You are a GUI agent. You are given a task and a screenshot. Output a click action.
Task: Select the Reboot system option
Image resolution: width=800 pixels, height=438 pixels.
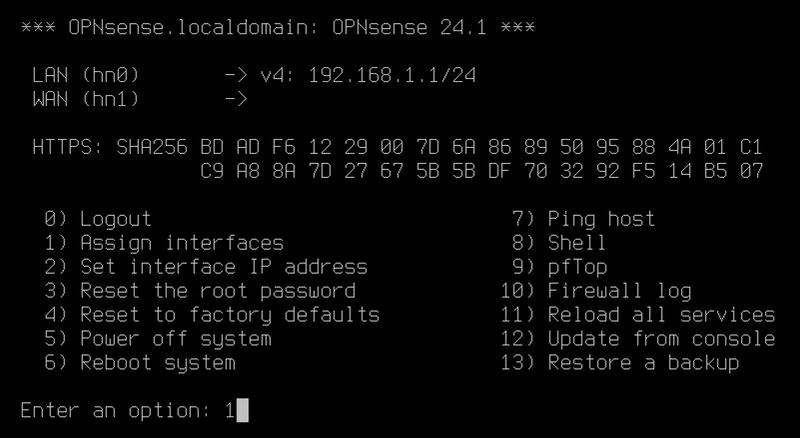tap(157, 363)
